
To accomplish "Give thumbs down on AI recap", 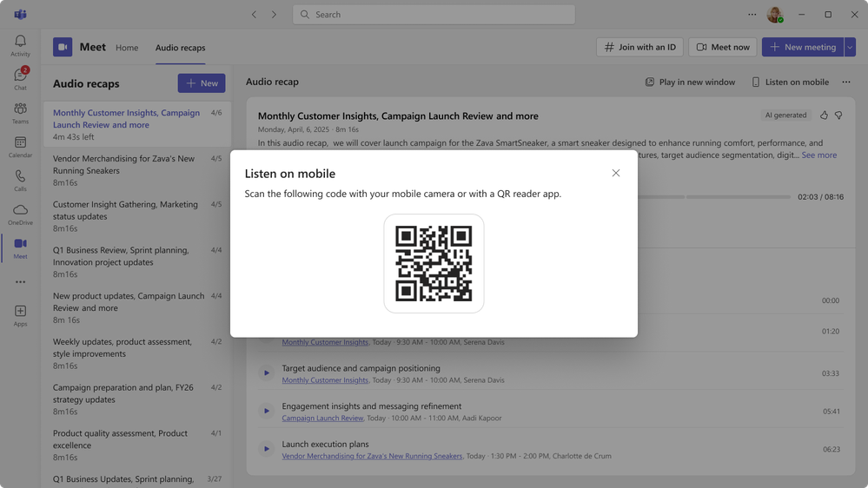I will pyautogui.click(x=838, y=115).
